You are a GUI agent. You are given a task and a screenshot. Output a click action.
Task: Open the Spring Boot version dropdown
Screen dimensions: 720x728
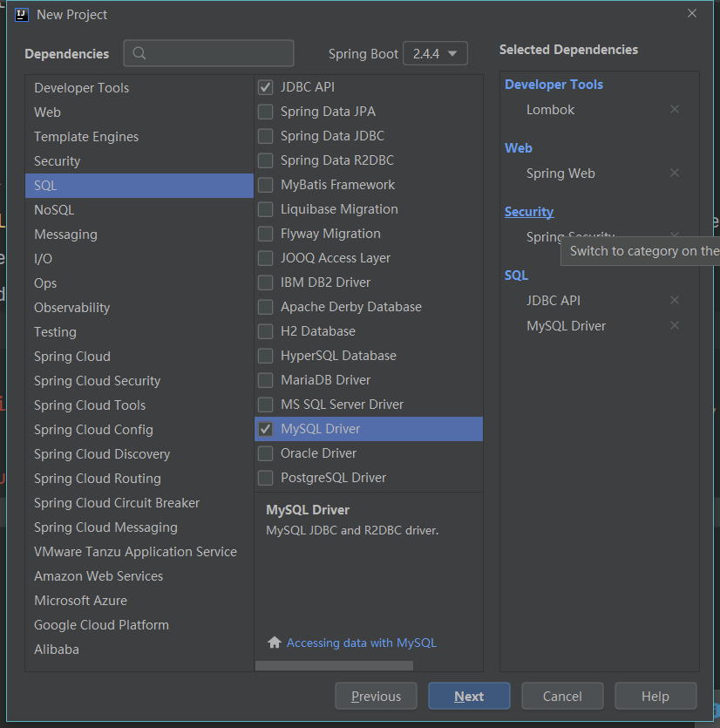click(x=435, y=53)
